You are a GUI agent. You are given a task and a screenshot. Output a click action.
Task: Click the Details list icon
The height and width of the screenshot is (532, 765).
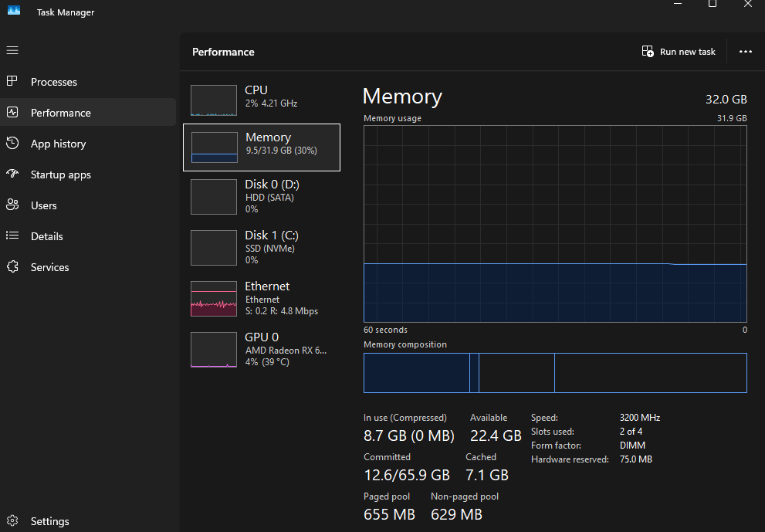12,236
